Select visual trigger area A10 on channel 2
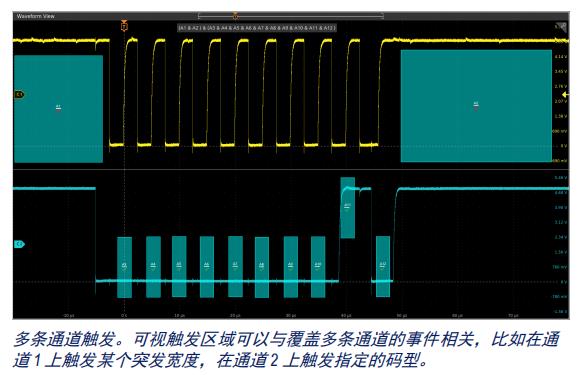This screenshot has height=375, width=582. click(318, 267)
